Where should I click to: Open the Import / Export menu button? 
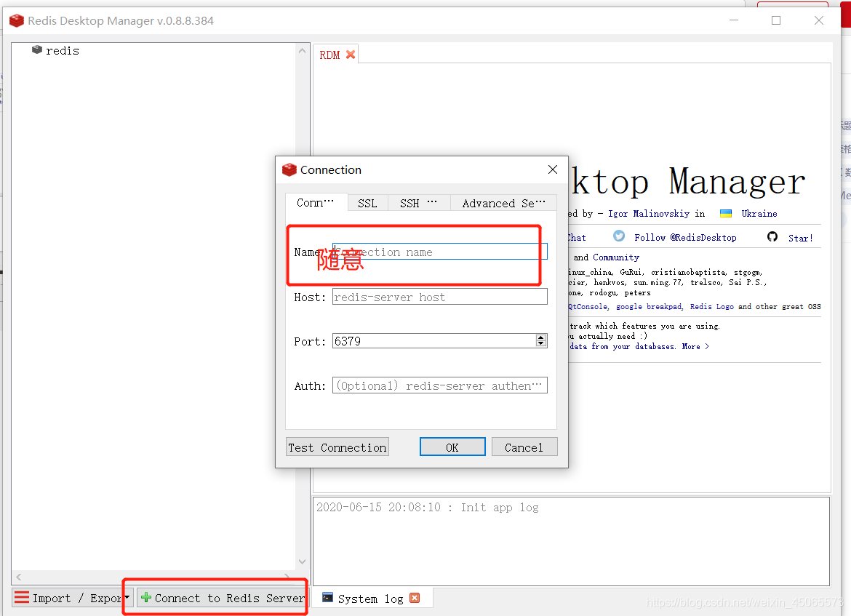72,598
